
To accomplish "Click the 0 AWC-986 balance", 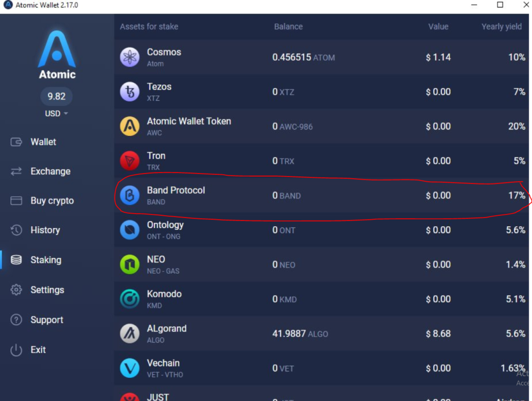I will pyautogui.click(x=293, y=127).
